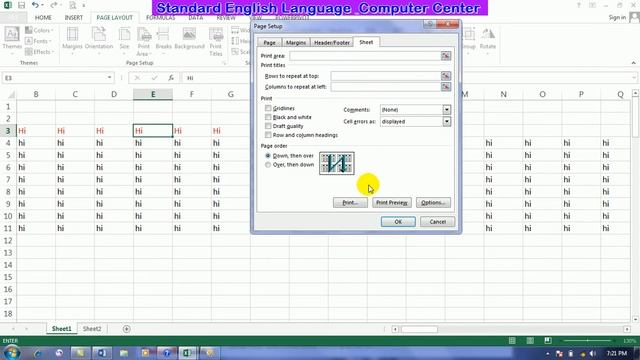Open theme Fonts menu

(x=38, y=41)
